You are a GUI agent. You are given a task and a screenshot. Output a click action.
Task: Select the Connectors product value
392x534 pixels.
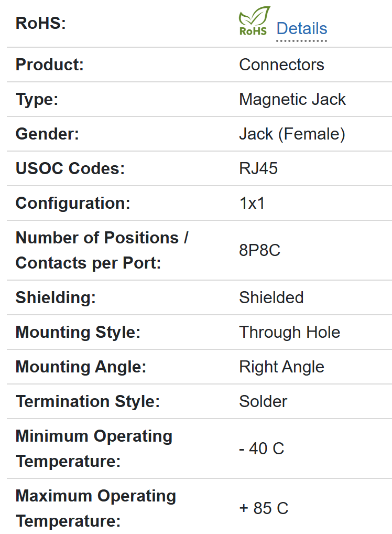coord(281,65)
